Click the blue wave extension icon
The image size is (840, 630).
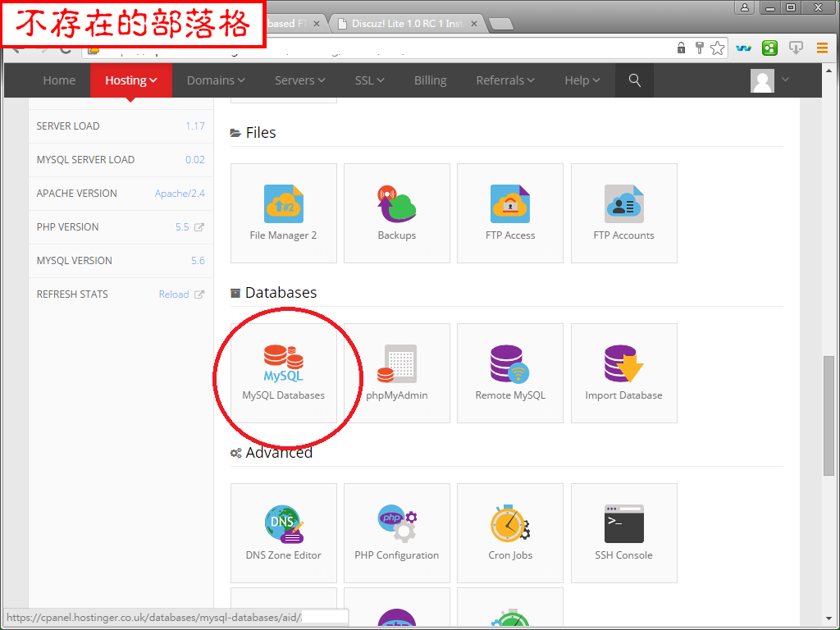pyautogui.click(x=743, y=48)
